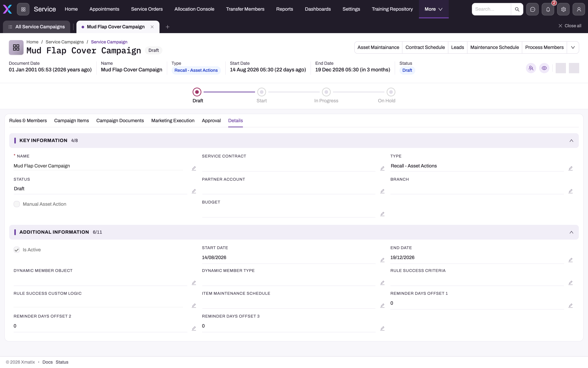Click the top Search input field
Screen dimensions: 588x368
[x=491, y=9]
